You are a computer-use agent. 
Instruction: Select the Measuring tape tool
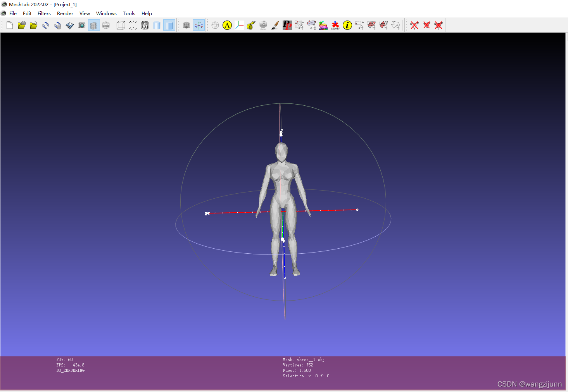(251, 26)
